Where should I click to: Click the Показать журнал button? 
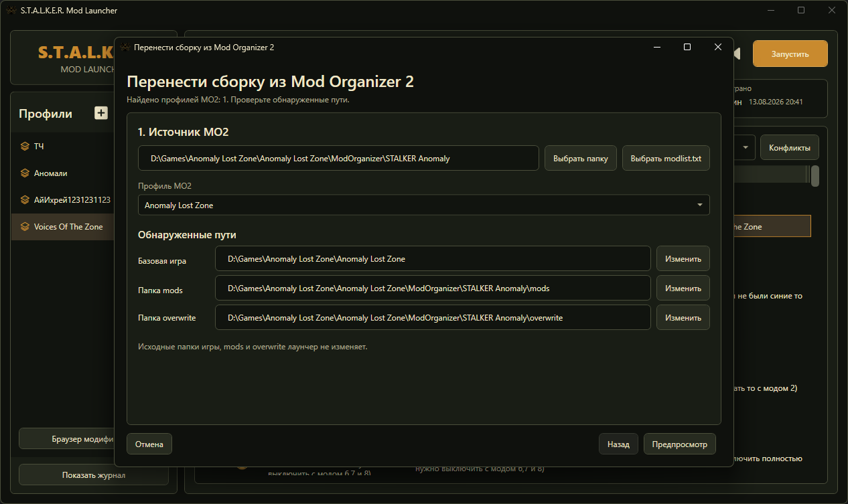coord(94,475)
